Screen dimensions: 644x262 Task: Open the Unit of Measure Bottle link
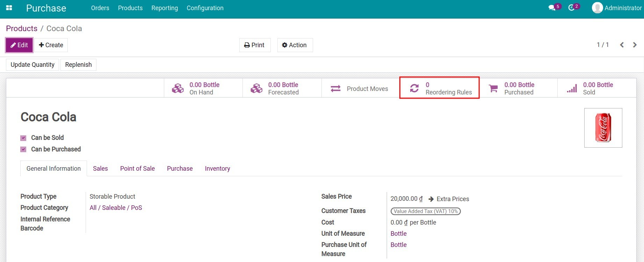pos(398,234)
